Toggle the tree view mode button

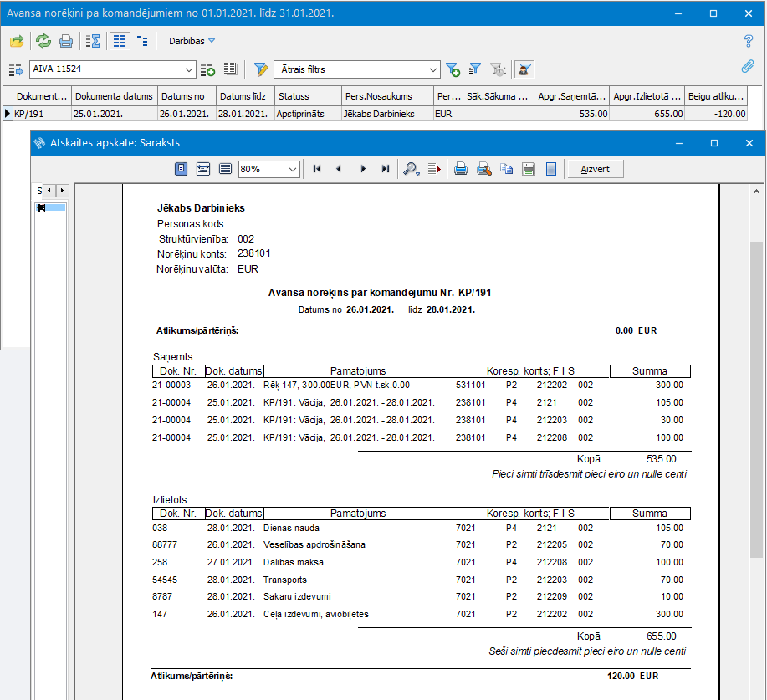point(142,41)
